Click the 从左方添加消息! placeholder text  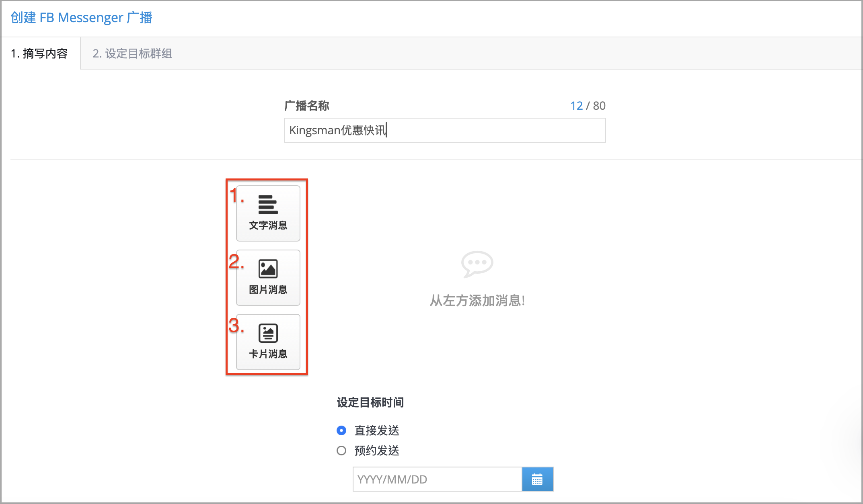(x=477, y=300)
